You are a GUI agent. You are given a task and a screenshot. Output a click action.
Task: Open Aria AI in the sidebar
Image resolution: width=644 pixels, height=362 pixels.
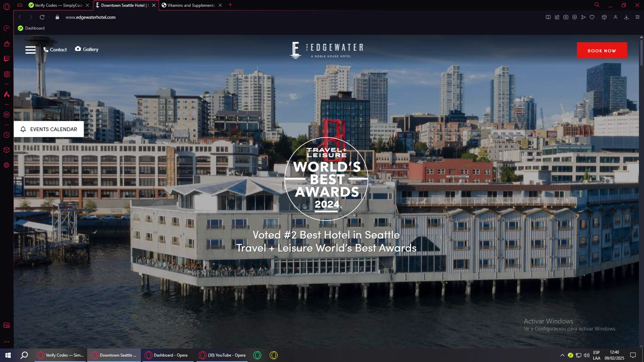coord(6,94)
